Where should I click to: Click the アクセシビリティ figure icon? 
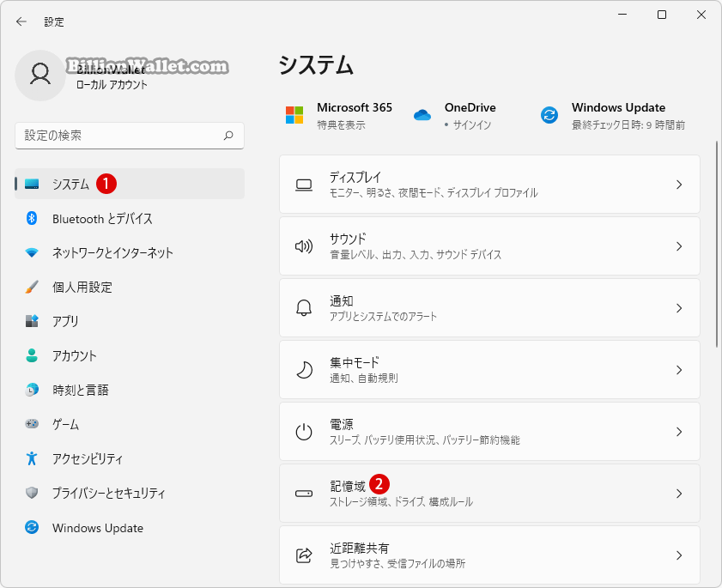click(32, 458)
